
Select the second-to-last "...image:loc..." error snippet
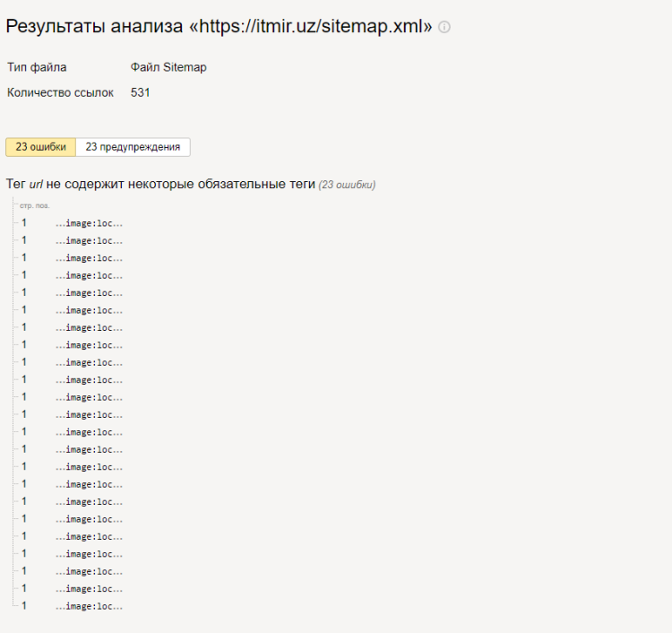[89, 589]
